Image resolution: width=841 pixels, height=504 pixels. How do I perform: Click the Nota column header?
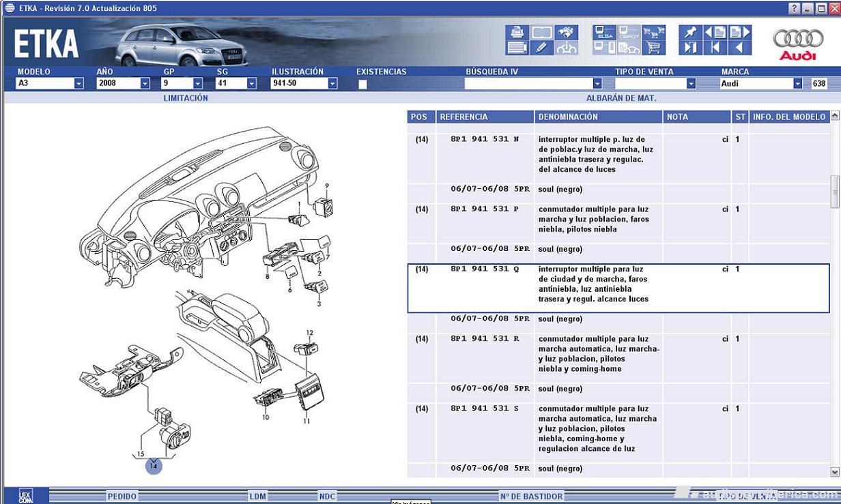tap(698, 117)
